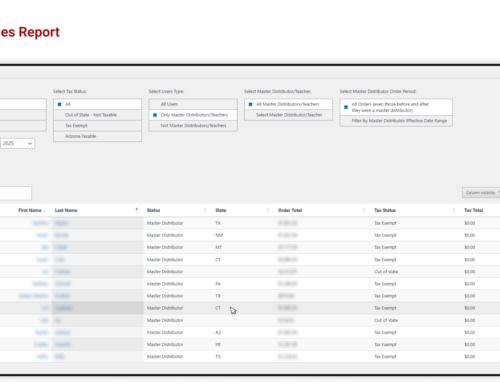
Task: Open first name link in MT row
Action: (x=45, y=247)
